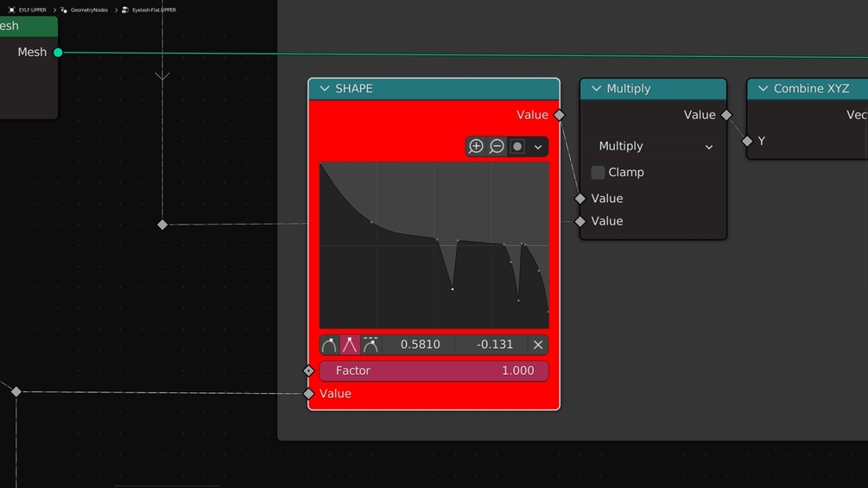The image size is (868, 488).
Task: Zoom in on the SHAPE curve
Action: click(476, 147)
